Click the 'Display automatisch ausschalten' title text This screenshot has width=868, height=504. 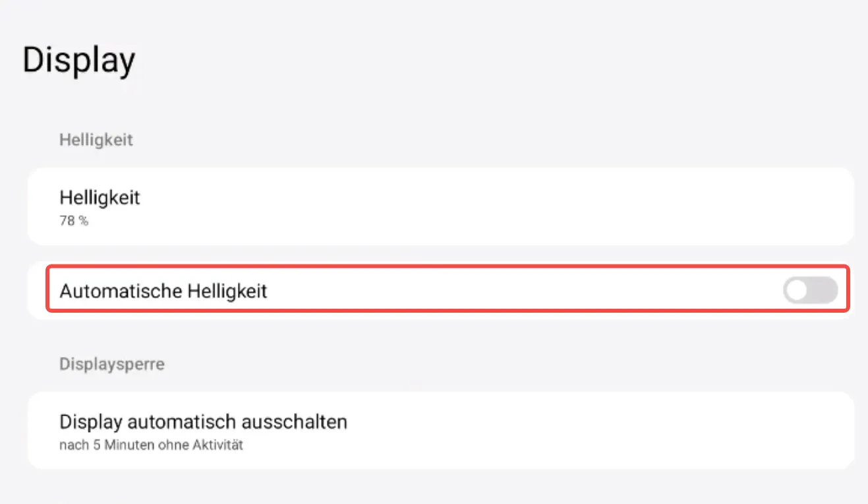[x=203, y=422]
